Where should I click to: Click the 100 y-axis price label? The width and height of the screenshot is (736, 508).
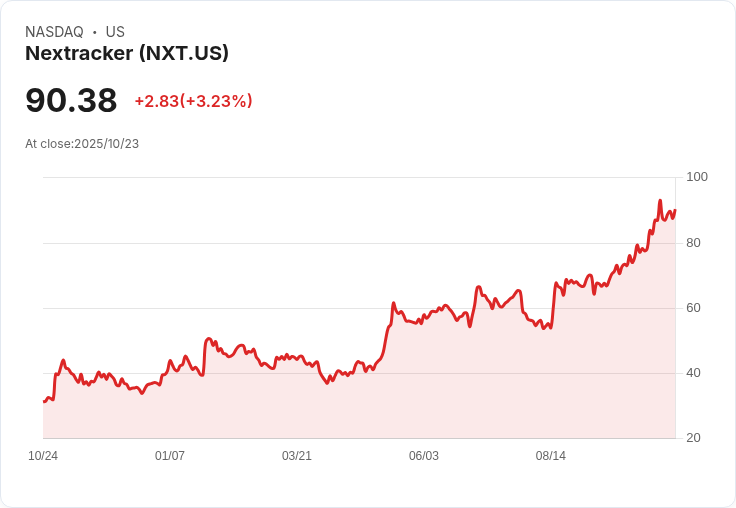(x=697, y=177)
